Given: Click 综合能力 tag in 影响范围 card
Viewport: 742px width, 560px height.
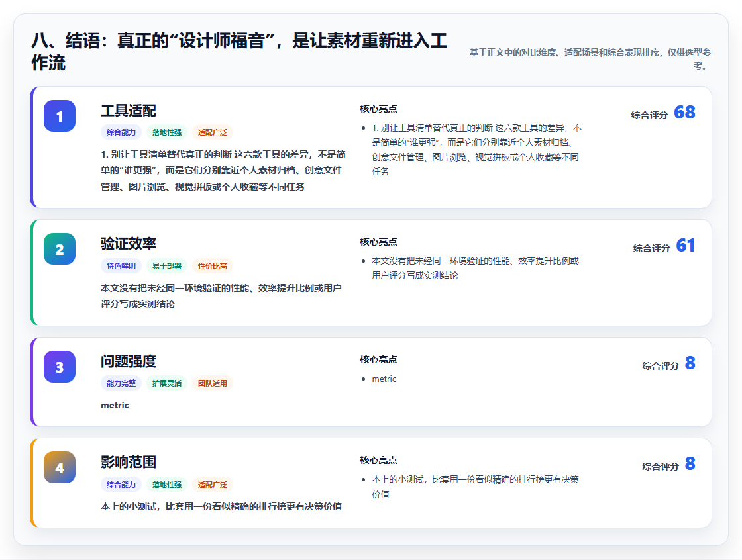Looking at the screenshot, I should click(x=121, y=485).
